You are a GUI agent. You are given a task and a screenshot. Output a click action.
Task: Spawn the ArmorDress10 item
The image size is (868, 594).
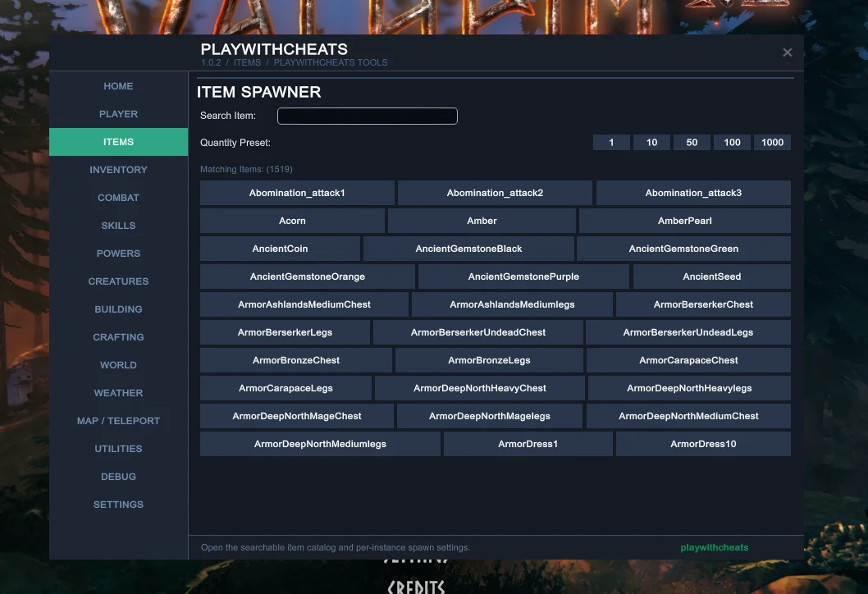point(703,444)
